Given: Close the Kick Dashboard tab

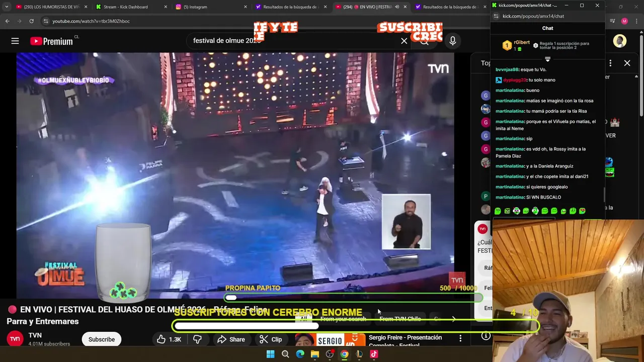Looking at the screenshot, I should pos(166,7).
